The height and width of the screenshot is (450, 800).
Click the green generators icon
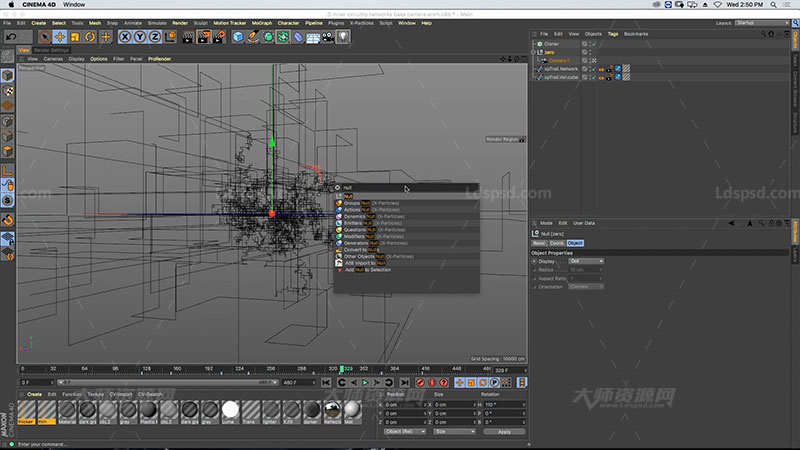pyautogui.click(x=268, y=37)
